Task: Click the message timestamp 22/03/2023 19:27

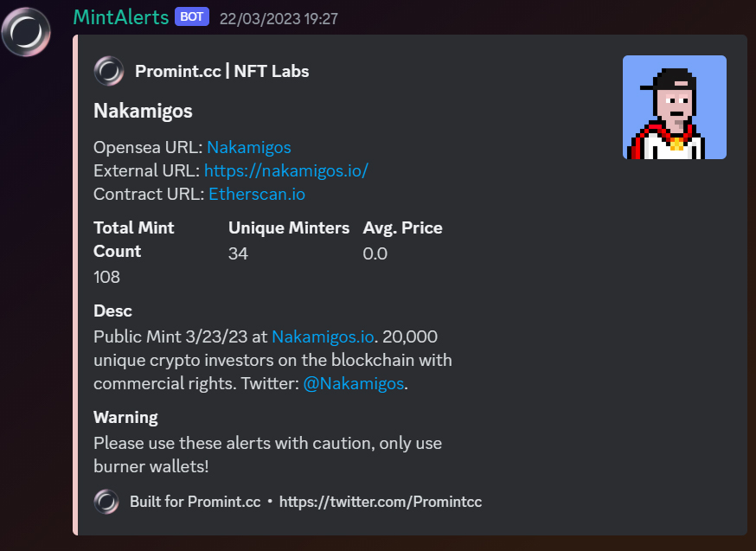Action: 279,19
